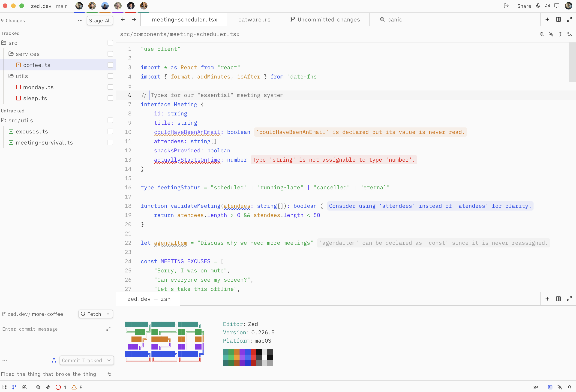This screenshot has height=392, width=576.
Task: Click the more-coffee branch name
Action: click(x=47, y=314)
